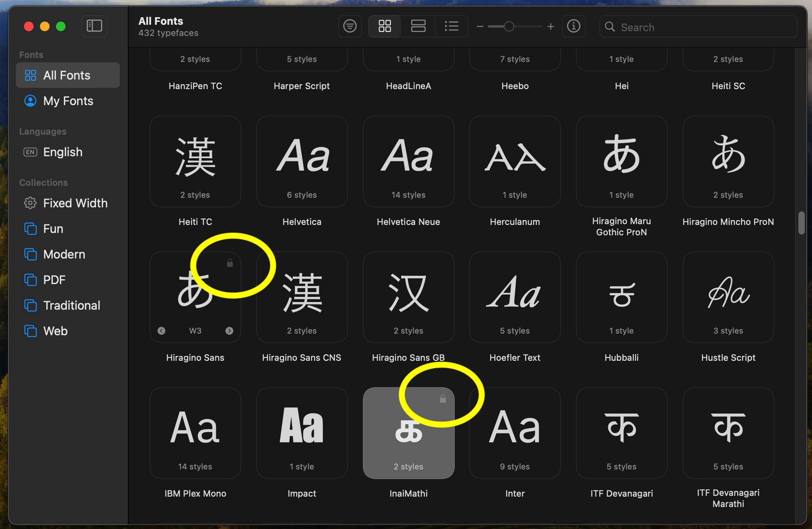Open the Fixed Width collection
812x529 pixels.
click(75, 203)
